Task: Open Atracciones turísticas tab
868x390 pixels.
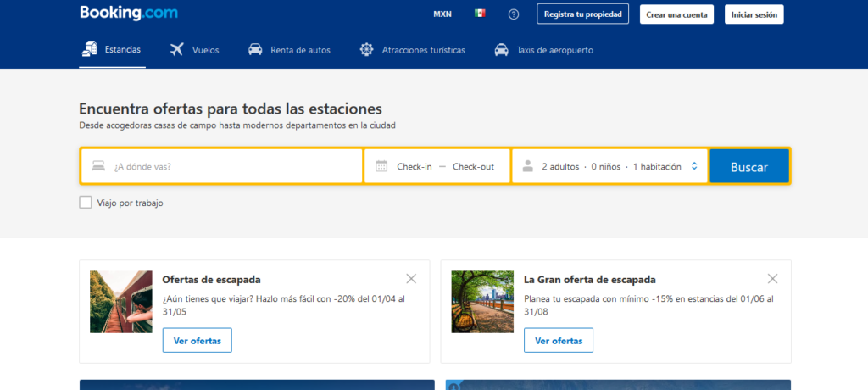Action: pyautogui.click(x=413, y=50)
